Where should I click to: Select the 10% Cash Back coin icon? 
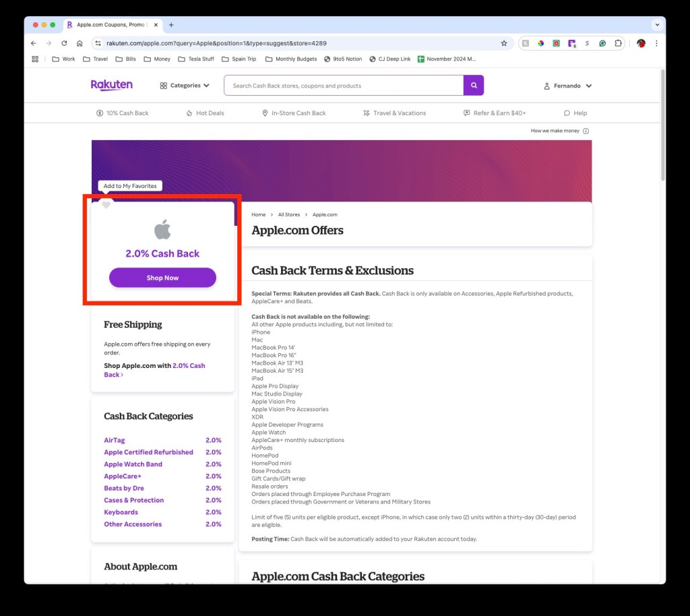[x=98, y=113]
